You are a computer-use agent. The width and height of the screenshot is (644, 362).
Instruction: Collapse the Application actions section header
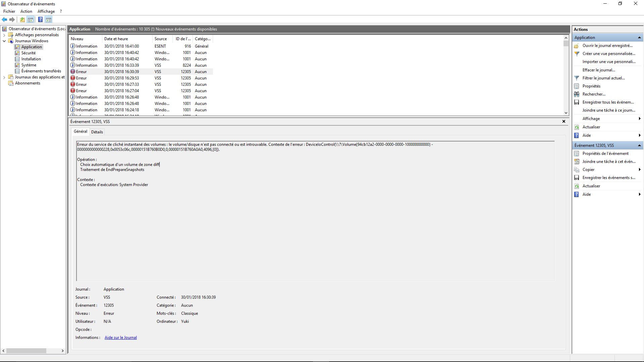point(639,38)
